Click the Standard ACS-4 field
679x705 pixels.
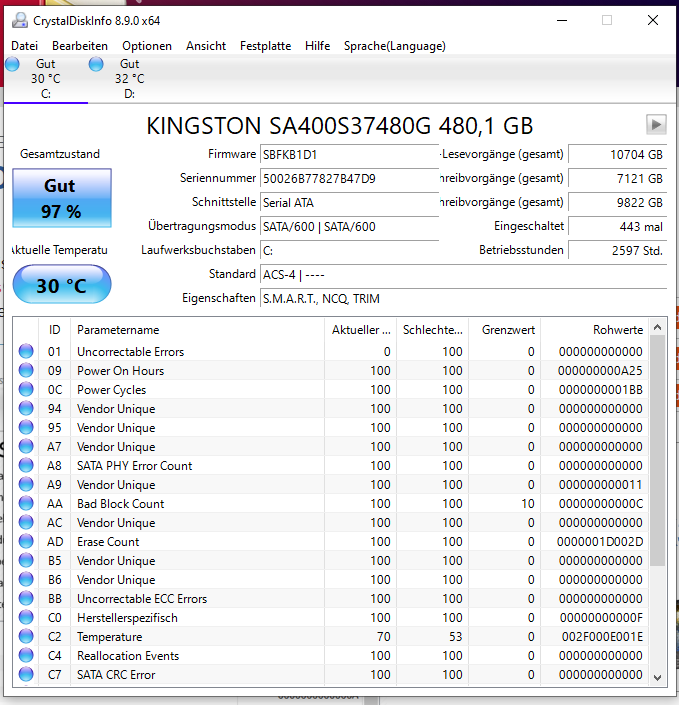[463, 274]
